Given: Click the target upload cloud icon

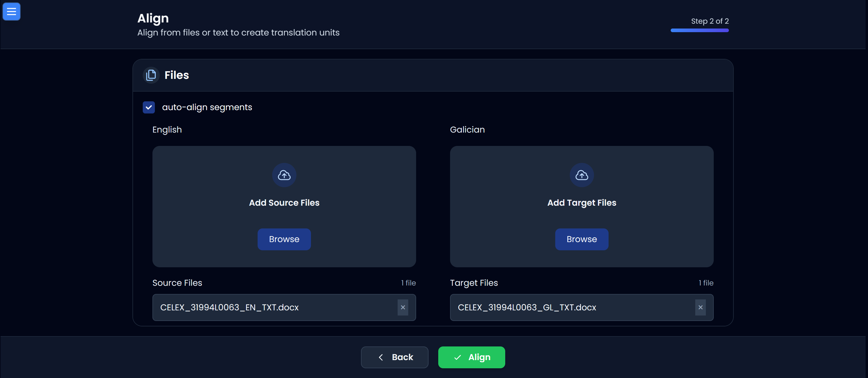Looking at the screenshot, I should [x=582, y=175].
